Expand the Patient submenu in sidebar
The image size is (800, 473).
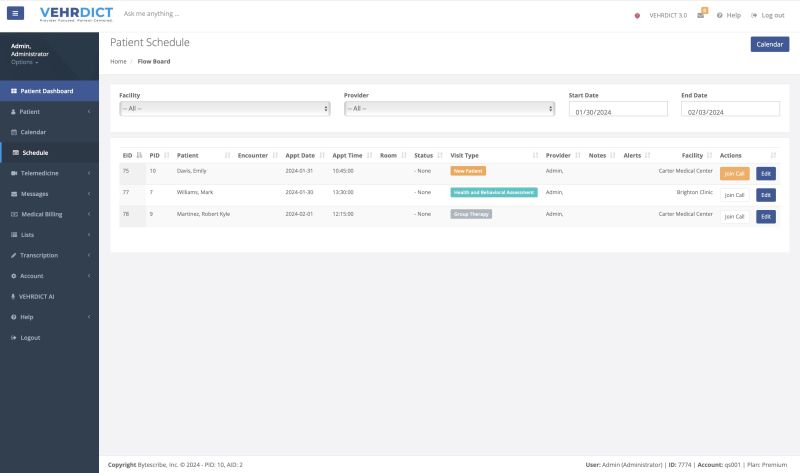[49, 111]
